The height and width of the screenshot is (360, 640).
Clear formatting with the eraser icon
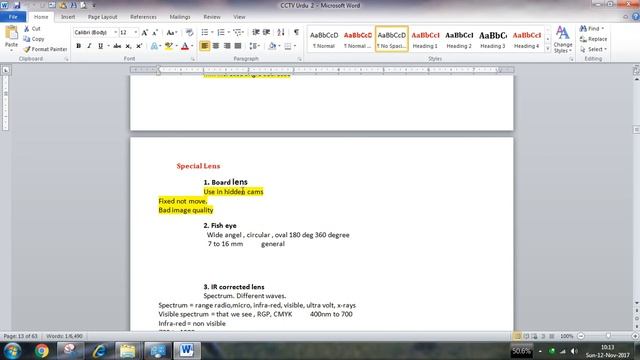point(189,32)
